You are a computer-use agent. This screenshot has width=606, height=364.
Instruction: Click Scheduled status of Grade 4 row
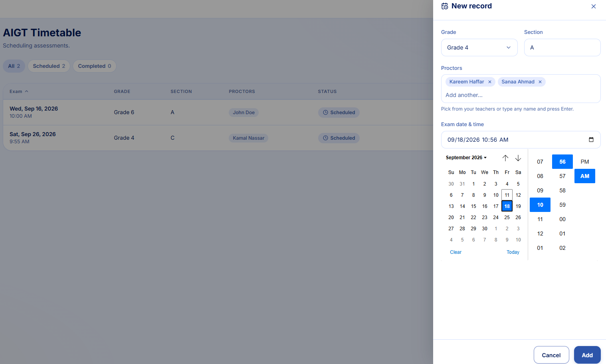click(339, 138)
